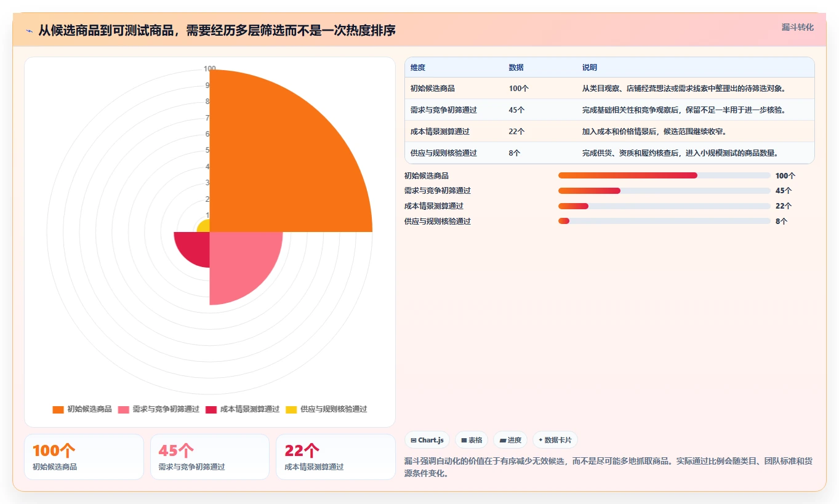Click the 需求与竞争初筛通过 label beside its progress bar
839x504 pixels.
pos(438,191)
